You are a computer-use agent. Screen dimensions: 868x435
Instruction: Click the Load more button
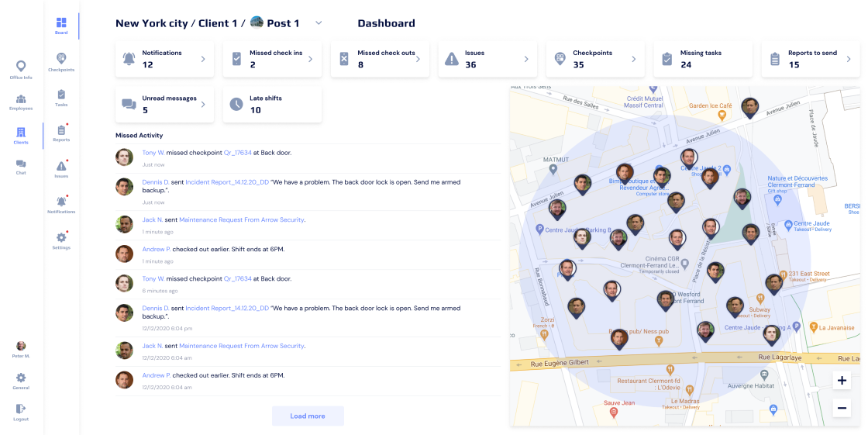pos(308,416)
